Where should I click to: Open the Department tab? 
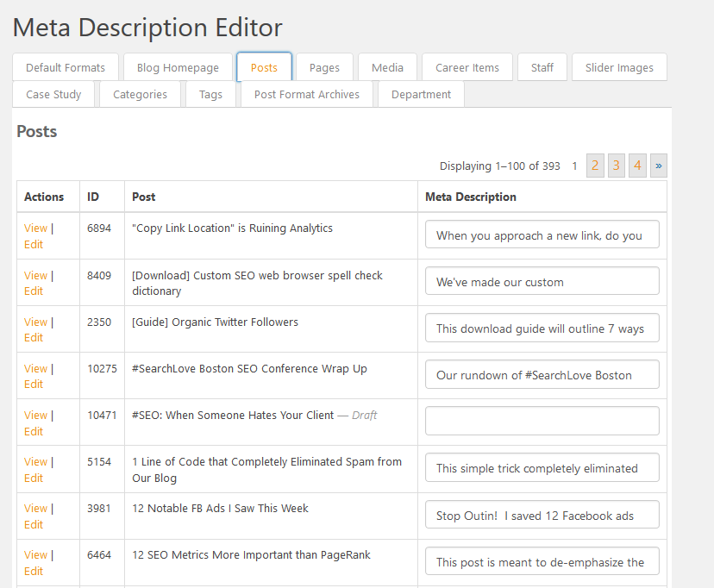(x=421, y=94)
